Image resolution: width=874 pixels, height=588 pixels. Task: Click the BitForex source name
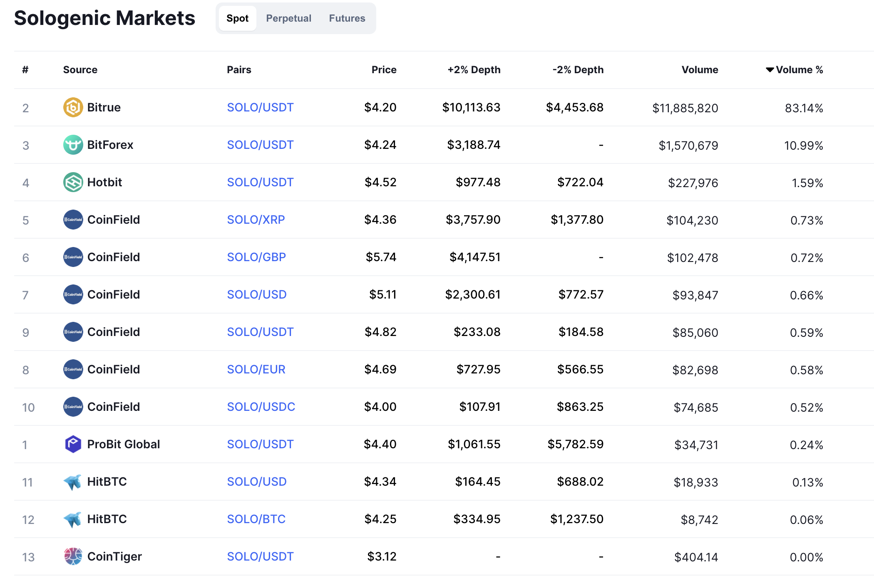click(110, 145)
